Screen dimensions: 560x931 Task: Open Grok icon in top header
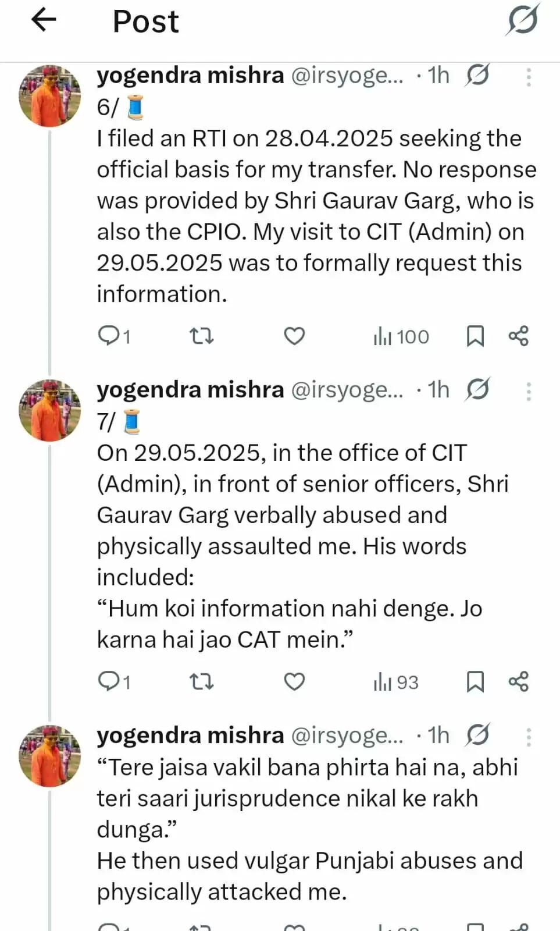(522, 21)
